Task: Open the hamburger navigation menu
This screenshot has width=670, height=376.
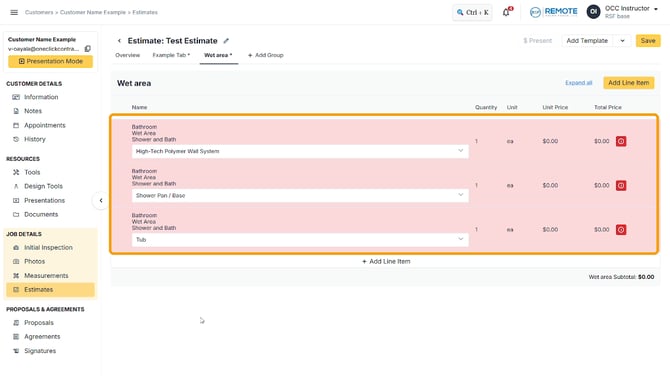Action: pyautogui.click(x=14, y=12)
